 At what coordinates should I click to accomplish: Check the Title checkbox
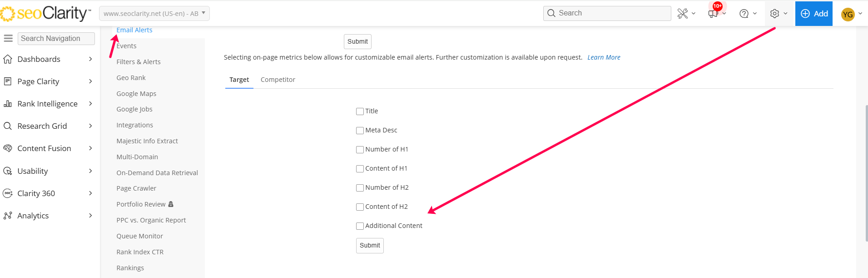tap(360, 111)
